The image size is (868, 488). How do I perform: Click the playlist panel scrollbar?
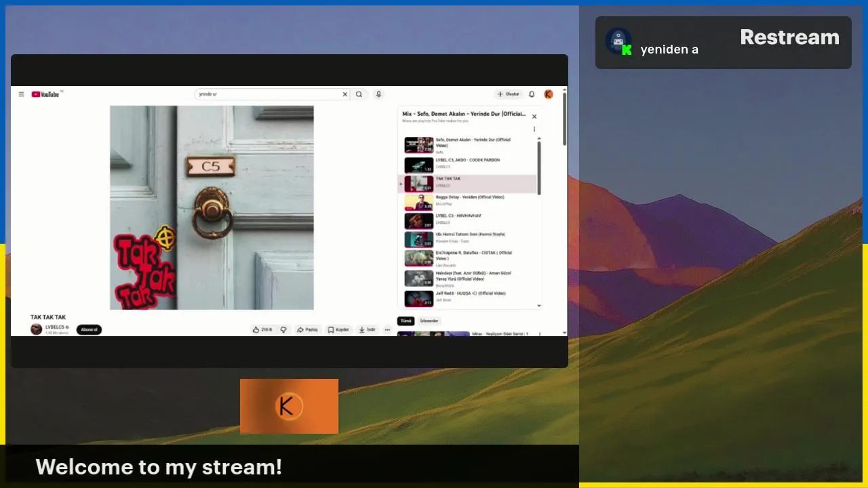[539, 167]
